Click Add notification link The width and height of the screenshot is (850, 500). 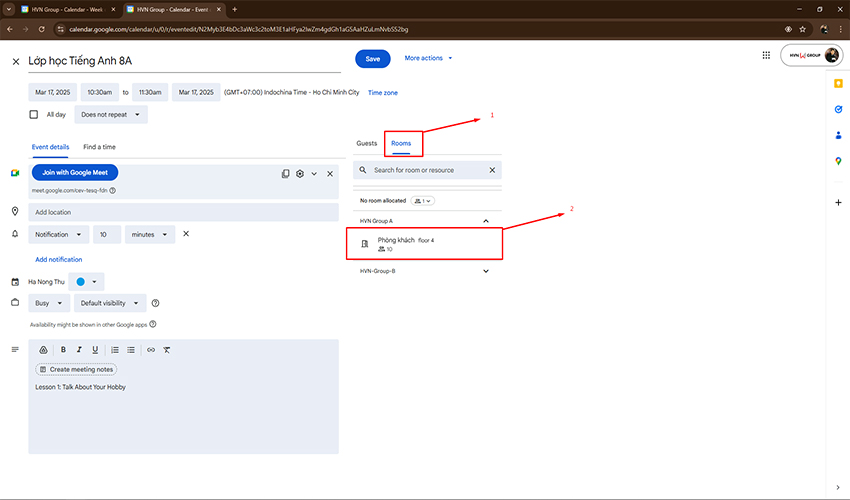point(59,259)
